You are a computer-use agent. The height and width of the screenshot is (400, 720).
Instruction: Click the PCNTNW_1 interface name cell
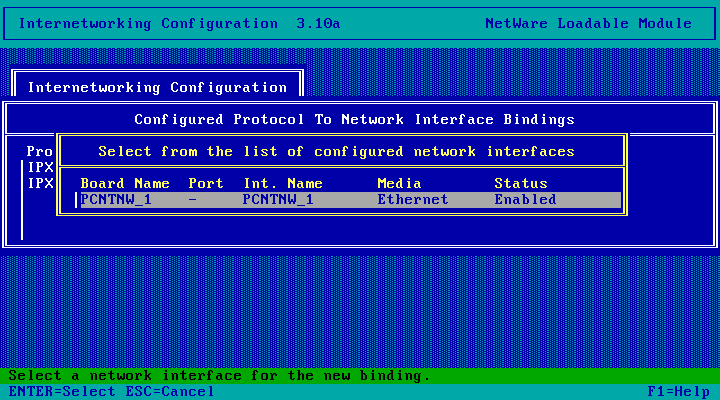point(278,200)
